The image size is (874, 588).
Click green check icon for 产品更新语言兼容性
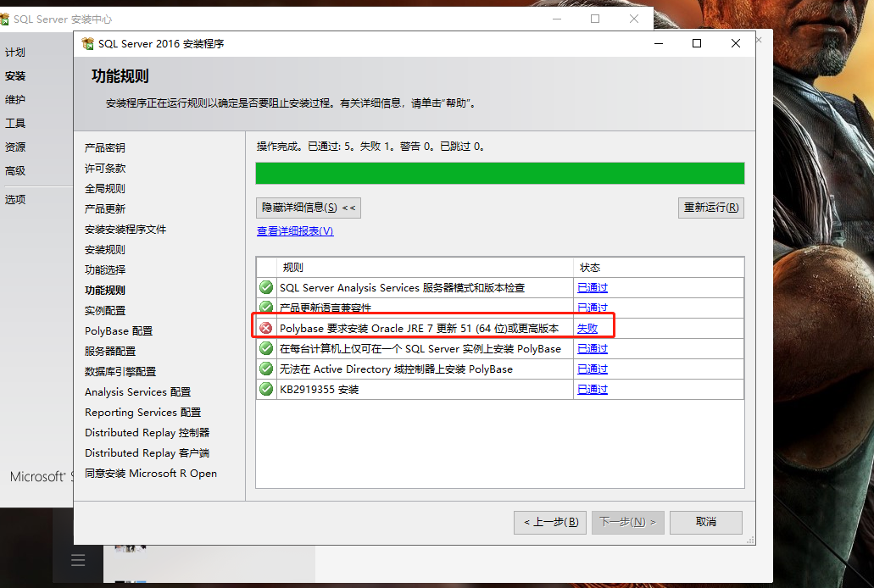(x=266, y=307)
